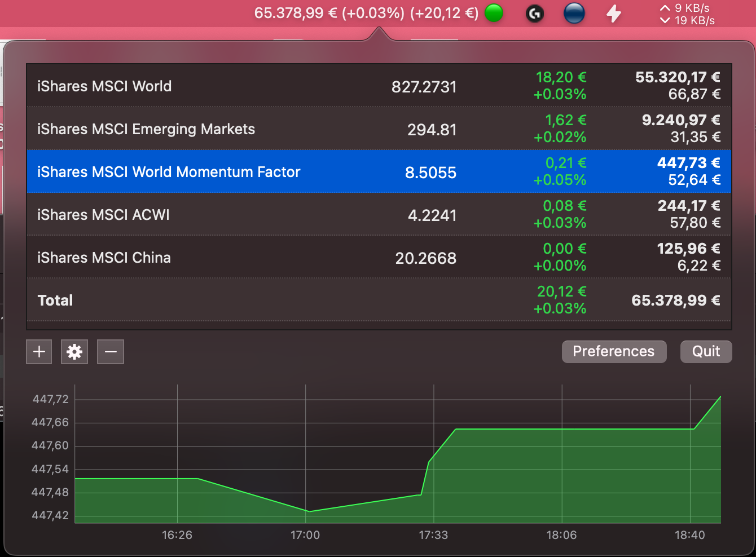Click the 18:06 time label on the chart
Image resolution: width=756 pixels, height=557 pixels.
[561, 535]
